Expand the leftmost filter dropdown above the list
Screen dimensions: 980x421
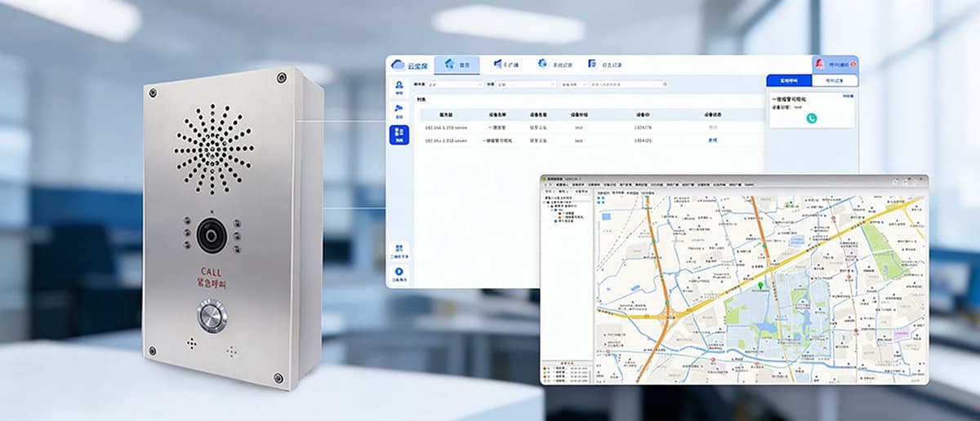tap(454, 84)
